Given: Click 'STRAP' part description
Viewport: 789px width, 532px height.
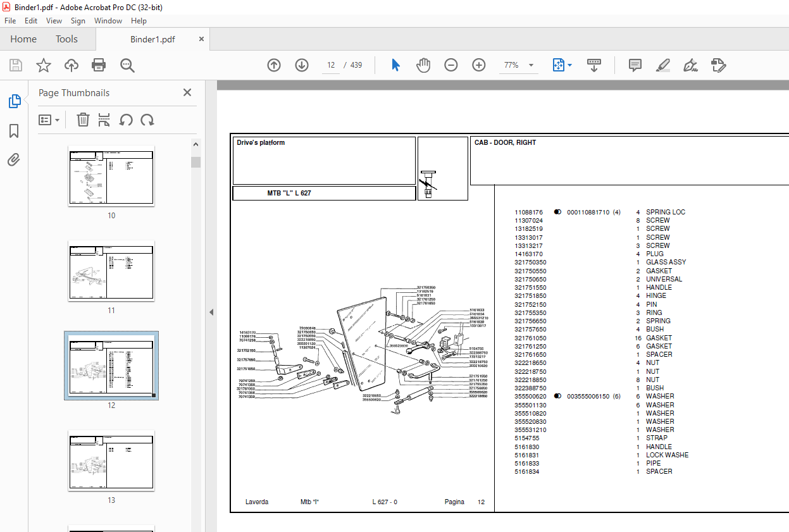Looking at the screenshot, I should click(x=657, y=438).
